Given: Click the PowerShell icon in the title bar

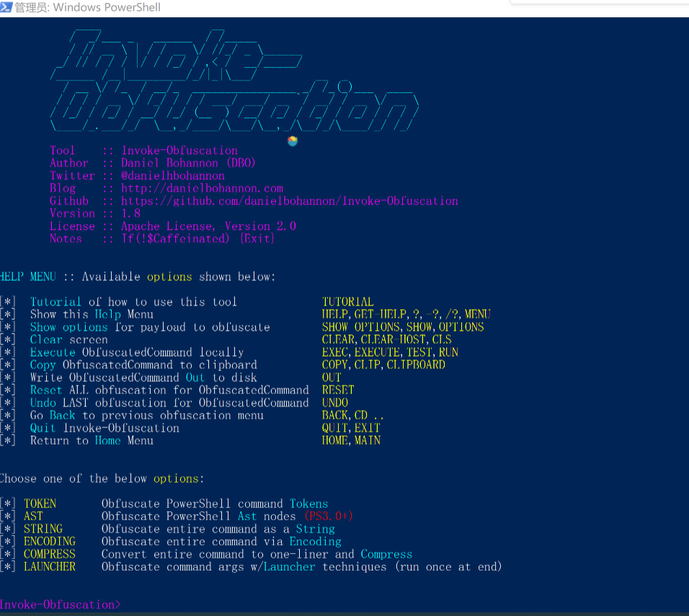Looking at the screenshot, I should tap(6, 7).
